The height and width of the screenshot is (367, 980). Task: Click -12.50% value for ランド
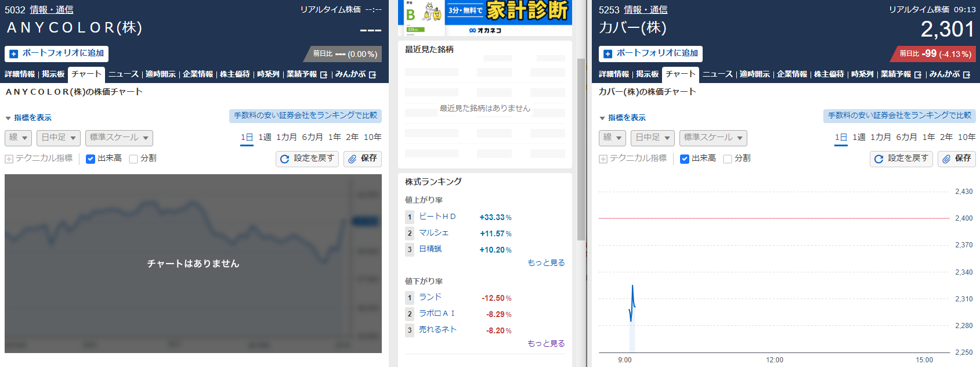tap(497, 298)
